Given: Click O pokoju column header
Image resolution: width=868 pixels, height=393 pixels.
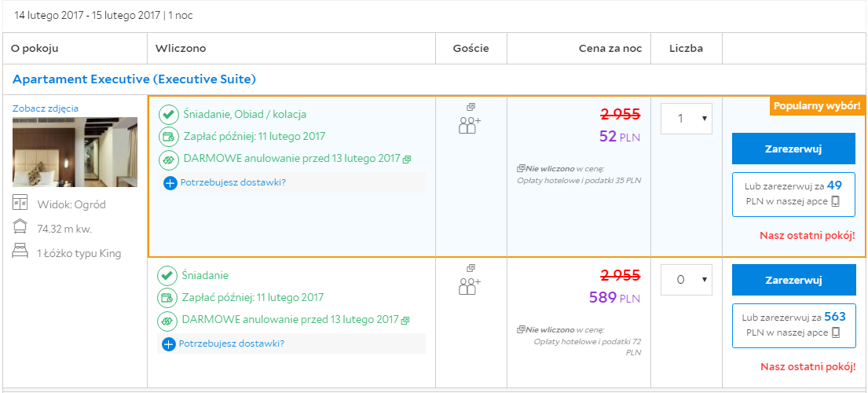Looking at the screenshot, I should click(35, 49).
